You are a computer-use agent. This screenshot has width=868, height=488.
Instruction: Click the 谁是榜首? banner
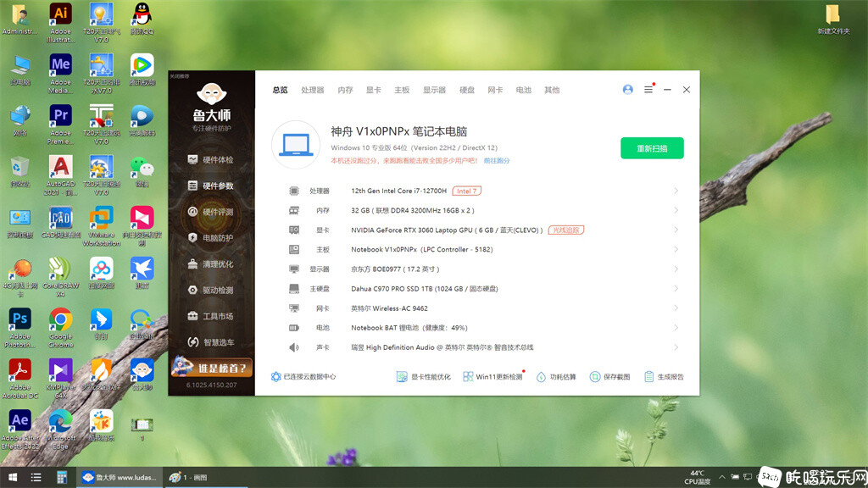point(211,367)
